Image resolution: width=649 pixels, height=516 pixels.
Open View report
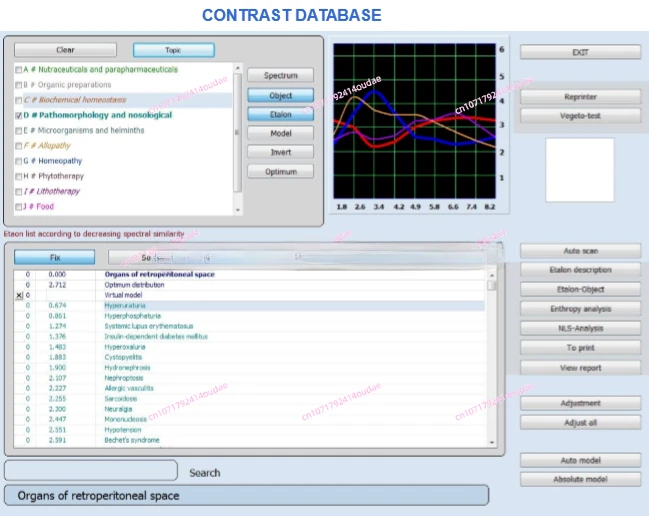580,367
